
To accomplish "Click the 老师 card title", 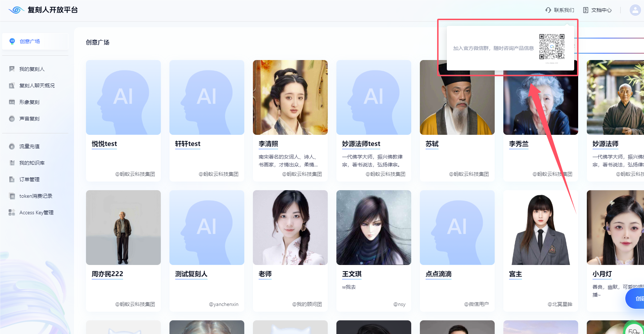I will [265, 274].
